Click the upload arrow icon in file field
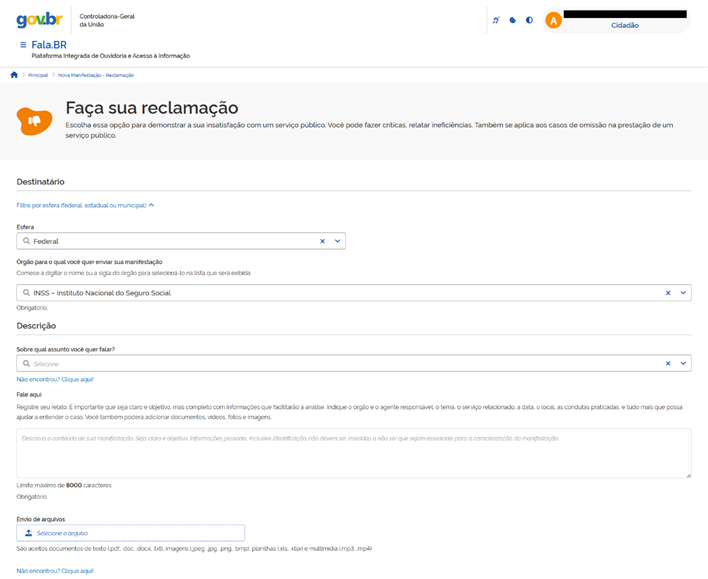Screen dimensions: 708x579 [28, 533]
